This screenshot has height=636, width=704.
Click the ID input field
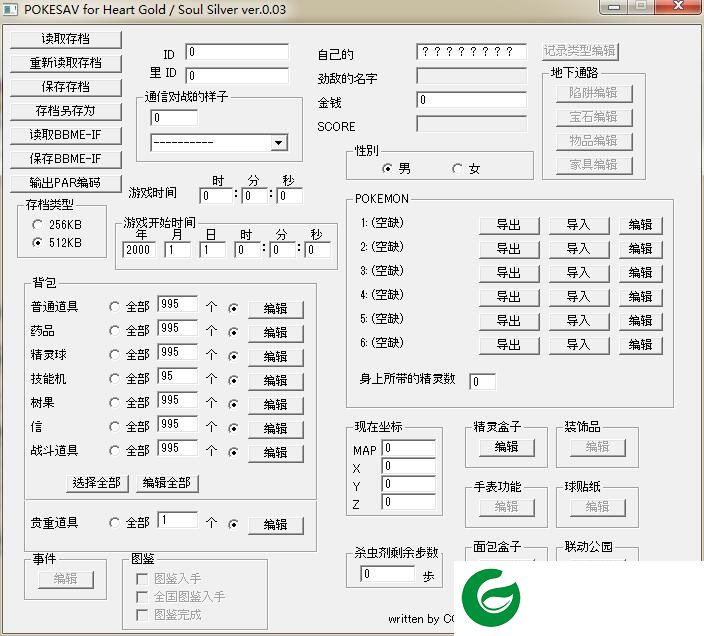click(237, 52)
